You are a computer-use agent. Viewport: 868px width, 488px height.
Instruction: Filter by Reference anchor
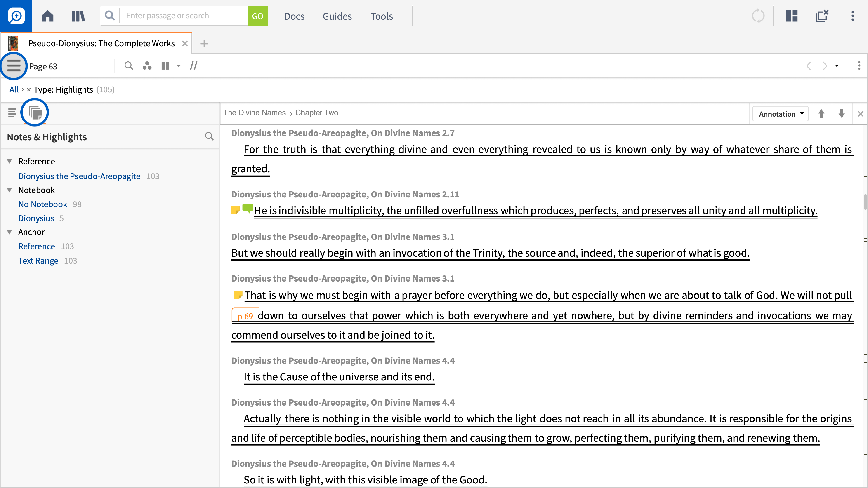click(x=36, y=246)
